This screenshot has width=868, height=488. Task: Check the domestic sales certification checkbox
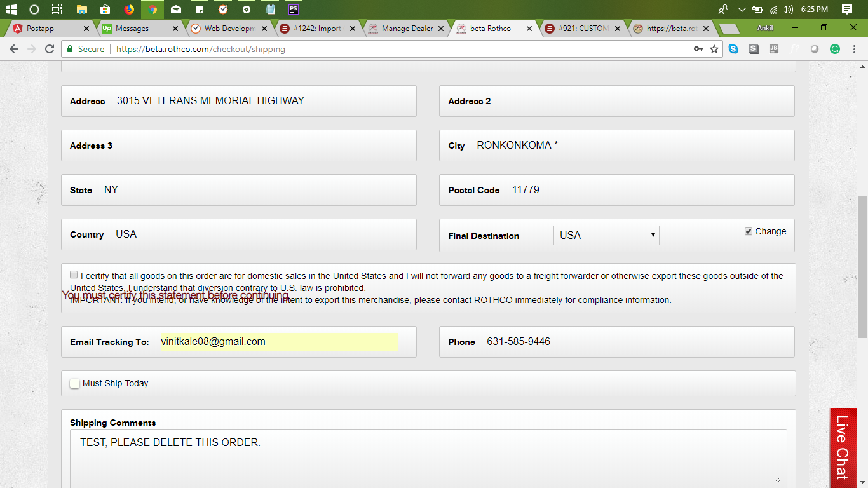[x=74, y=275]
